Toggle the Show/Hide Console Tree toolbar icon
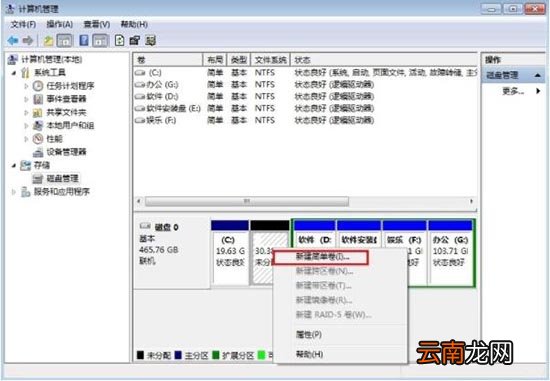 (x=65, y=41)
